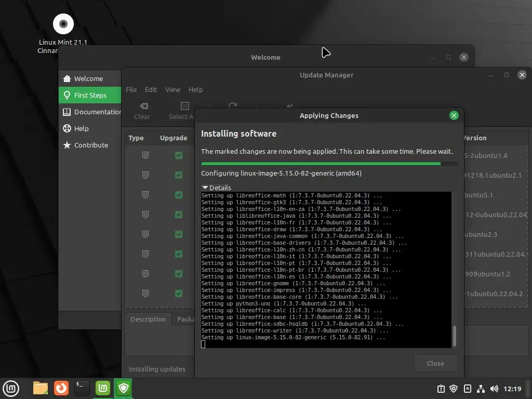Screen dimensions: 532x399
Task: Open the network connection tray icon
Action: (481, 389)
